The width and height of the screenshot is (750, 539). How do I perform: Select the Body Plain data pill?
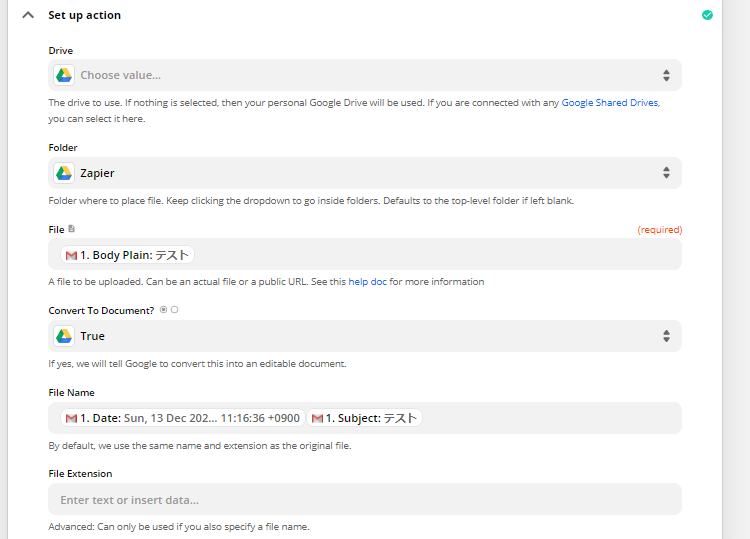(127, 255)
